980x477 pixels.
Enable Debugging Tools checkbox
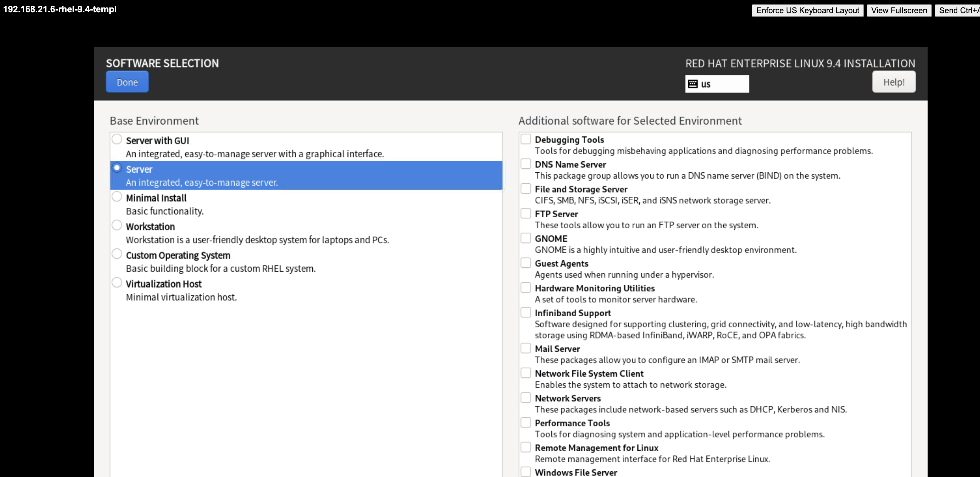pyautogui.click(x=525, y=139)
